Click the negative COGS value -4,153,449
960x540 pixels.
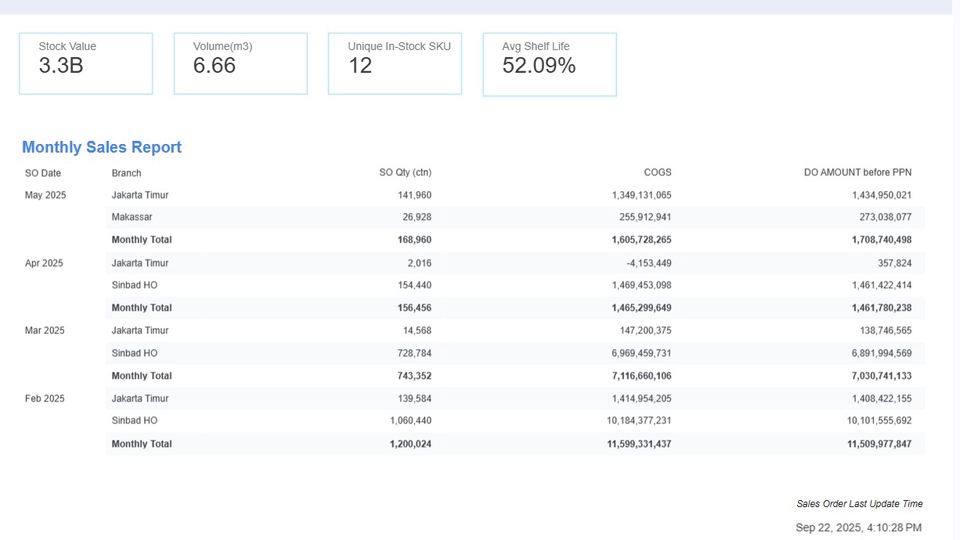642,263
